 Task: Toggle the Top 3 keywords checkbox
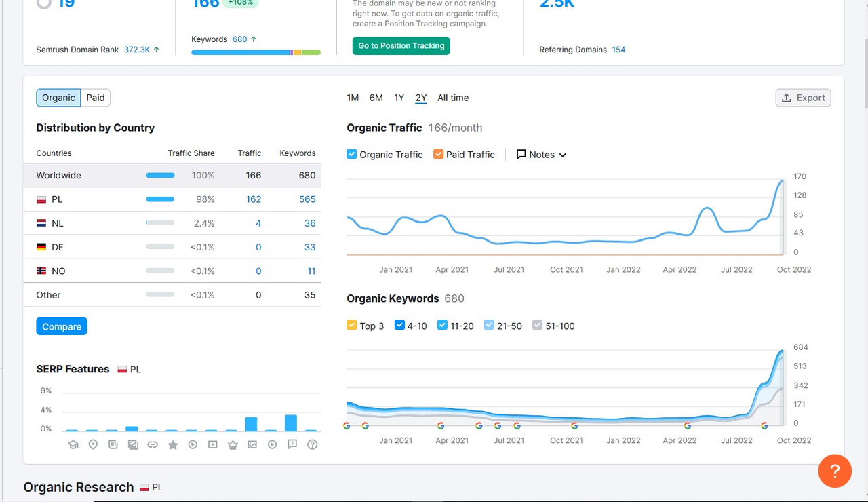[x=351, y=325]
